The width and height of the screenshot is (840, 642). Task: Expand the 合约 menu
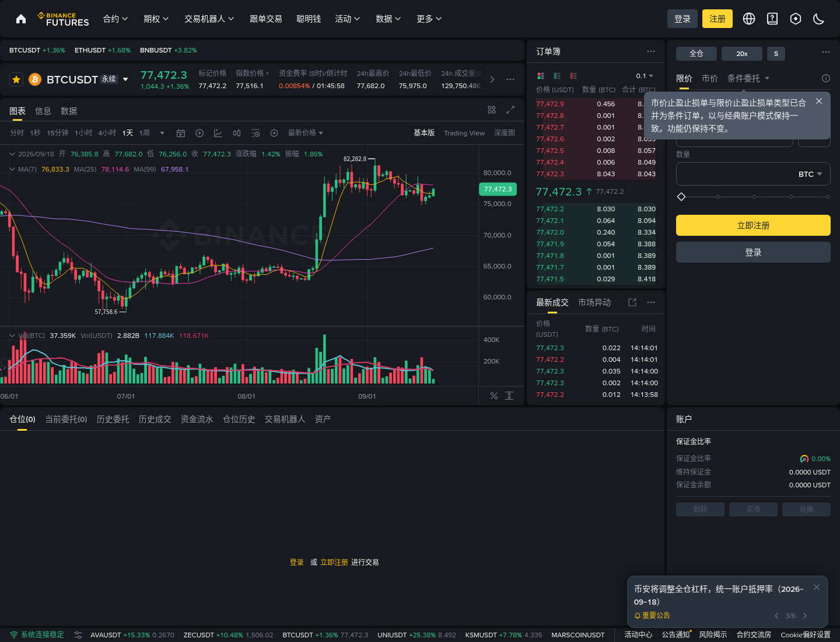pos(116,19)
